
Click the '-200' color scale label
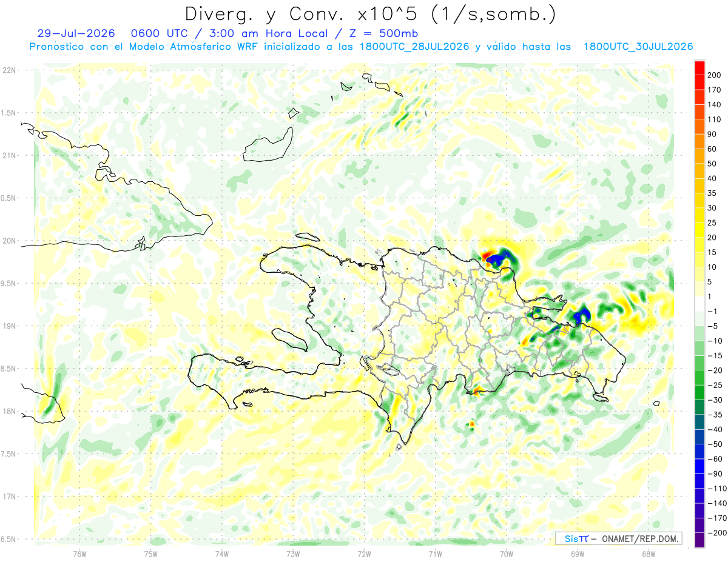pos(716,533)
